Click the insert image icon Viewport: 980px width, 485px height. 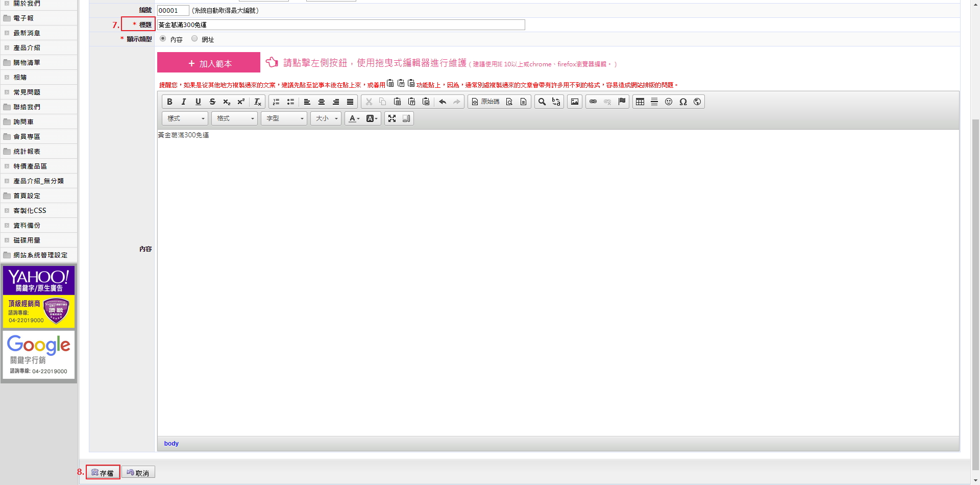point(575,102)
